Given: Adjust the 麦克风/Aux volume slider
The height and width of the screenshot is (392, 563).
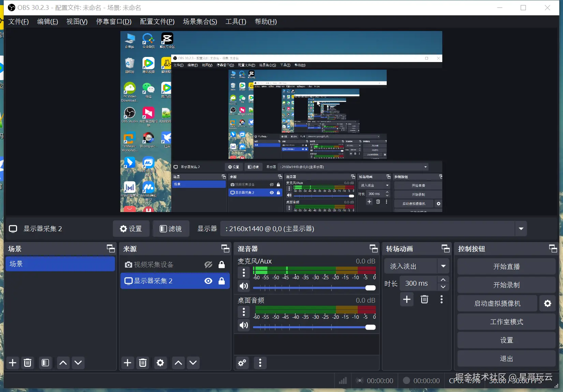Looking at the screenshot, I should coord(314,288).
